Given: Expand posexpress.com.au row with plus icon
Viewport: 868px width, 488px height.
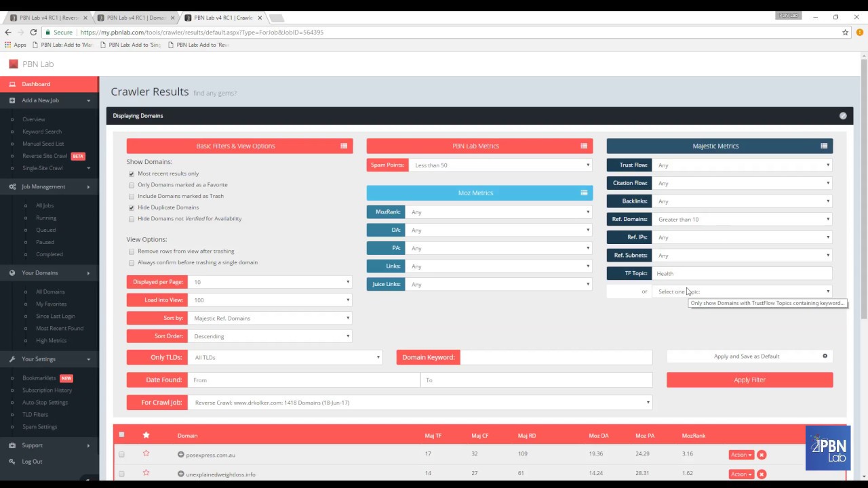Looking at the screenshot, I should 181,455.
